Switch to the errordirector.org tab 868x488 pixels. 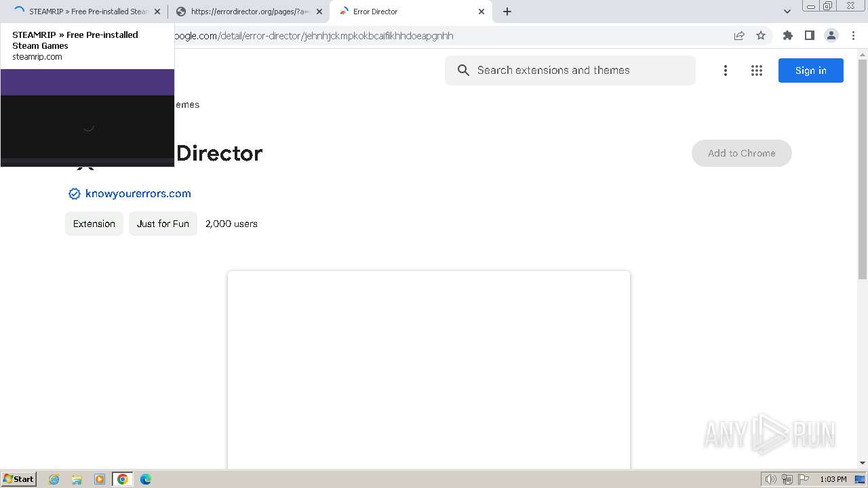click(248, 12)
